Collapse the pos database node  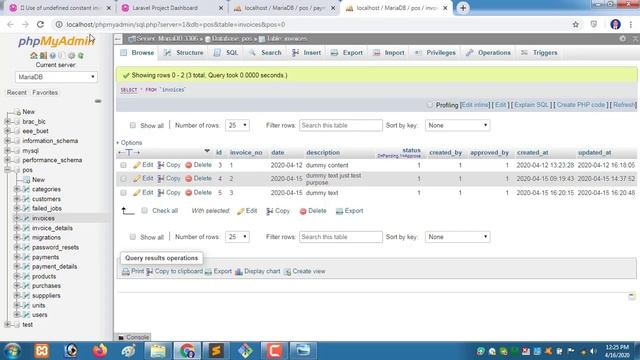(7, 170)
